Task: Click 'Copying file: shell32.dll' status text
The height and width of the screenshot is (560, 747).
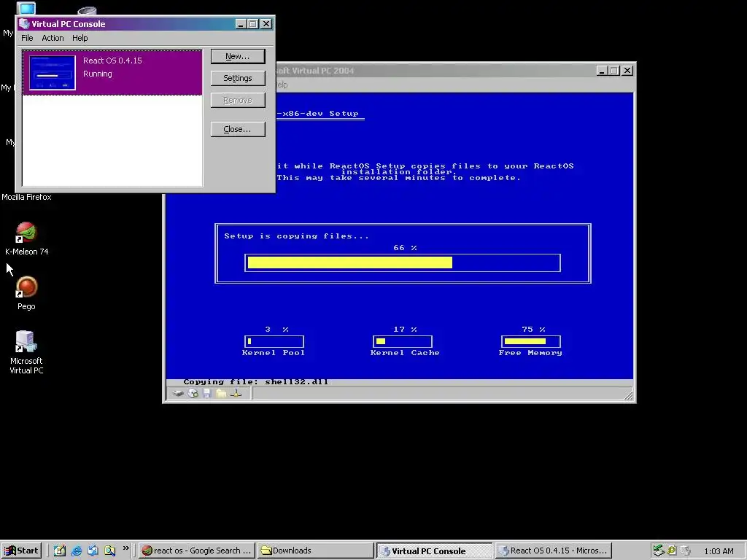Action: pos(256,382)
